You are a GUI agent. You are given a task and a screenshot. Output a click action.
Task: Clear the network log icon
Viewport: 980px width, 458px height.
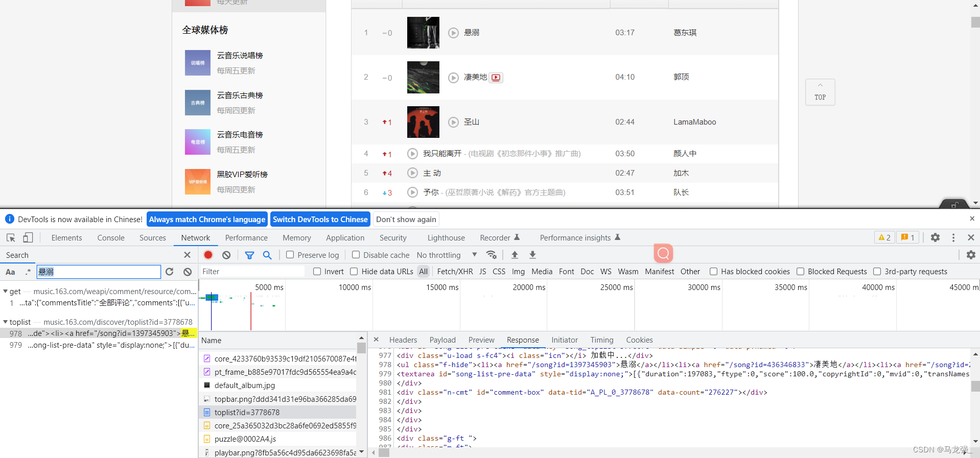(x=226, y=255)
